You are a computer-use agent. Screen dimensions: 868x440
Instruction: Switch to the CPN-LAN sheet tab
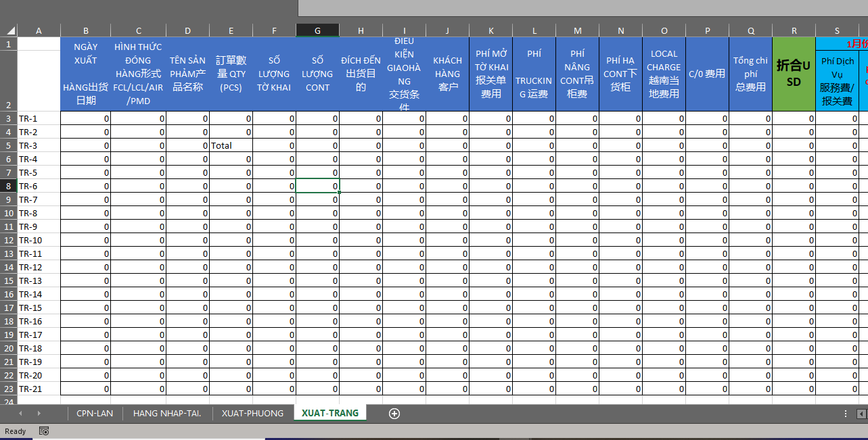point(95,414)
